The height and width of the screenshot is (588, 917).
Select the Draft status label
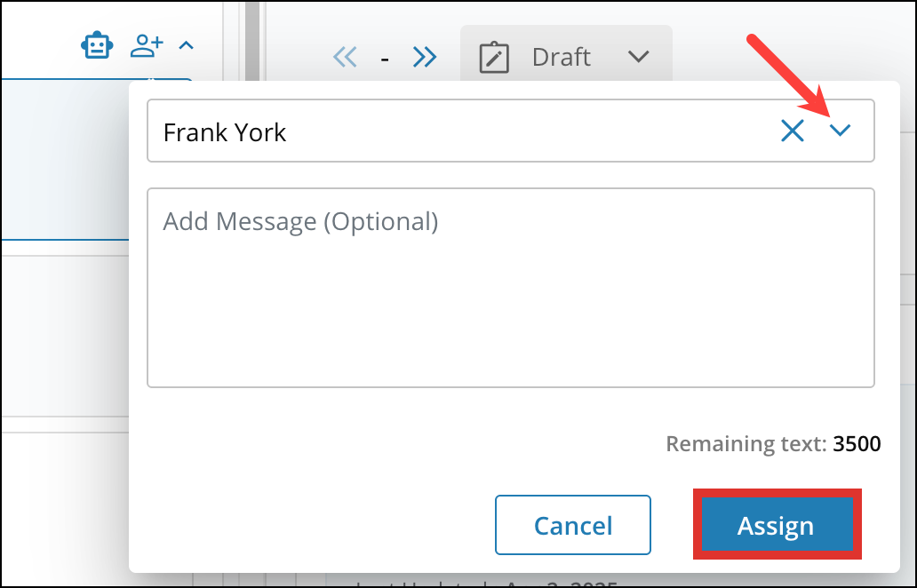(x=561, y=57)
